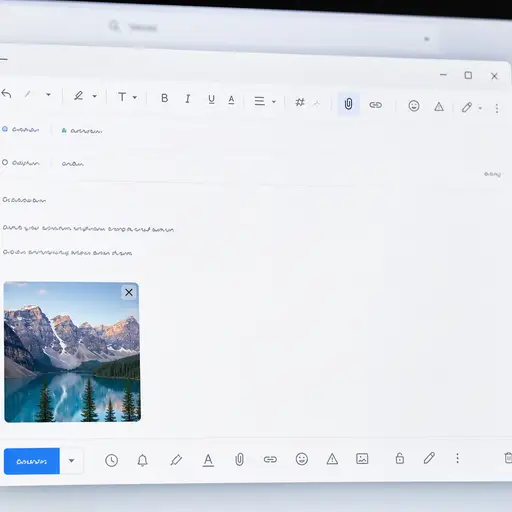This screenshot has width=512, height=512.
Task: Click the insert image icon in bottom bar
Action: tap(362, 459)
